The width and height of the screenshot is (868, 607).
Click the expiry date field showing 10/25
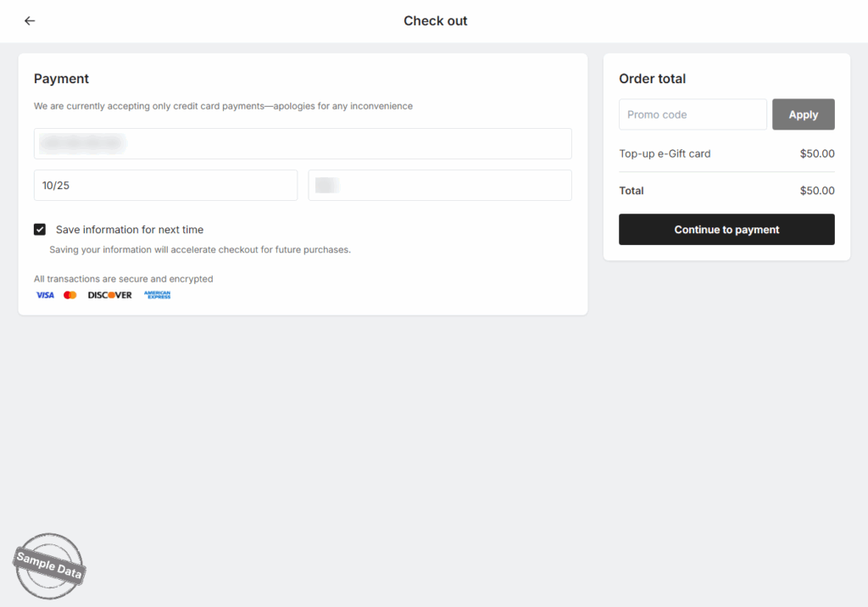point(165,186)
